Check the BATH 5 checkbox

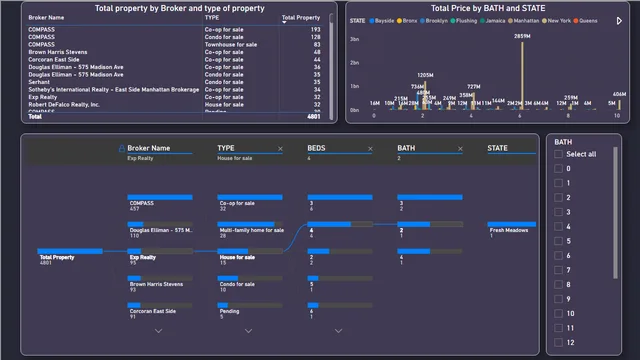[x=558, y=241]
